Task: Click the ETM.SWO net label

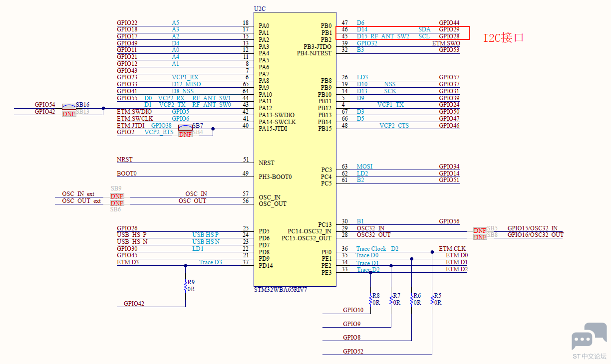Action: coord(446,43)
